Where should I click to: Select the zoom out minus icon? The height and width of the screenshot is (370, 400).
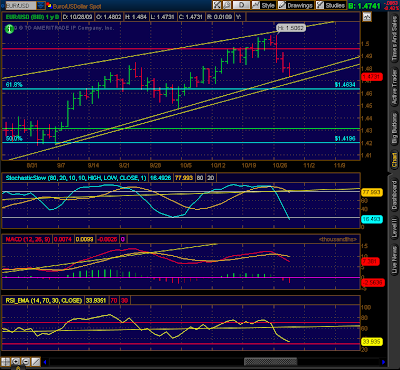(x=26, y=362)
